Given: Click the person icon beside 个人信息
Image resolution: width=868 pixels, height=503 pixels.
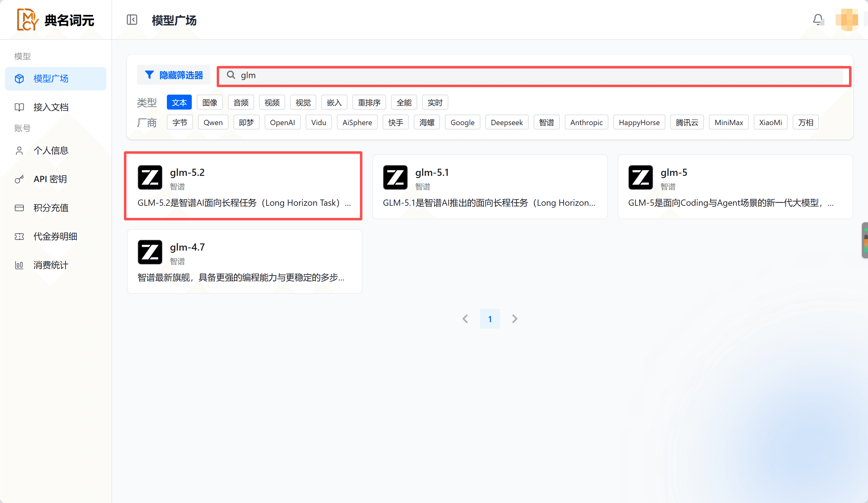Looking at the screenshot, I should (19, 150).
